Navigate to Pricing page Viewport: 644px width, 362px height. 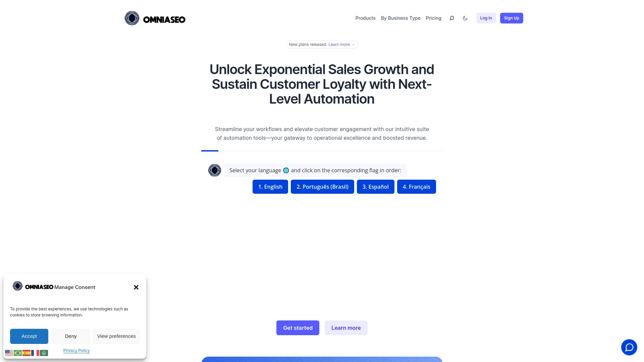pyautogui.click(x=433, y=18)
